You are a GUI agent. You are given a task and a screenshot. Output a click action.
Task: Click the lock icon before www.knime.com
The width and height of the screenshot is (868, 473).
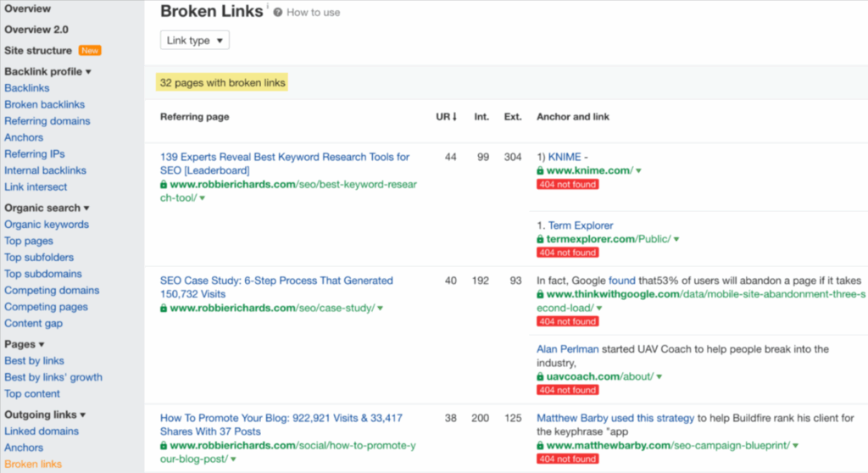541,171
